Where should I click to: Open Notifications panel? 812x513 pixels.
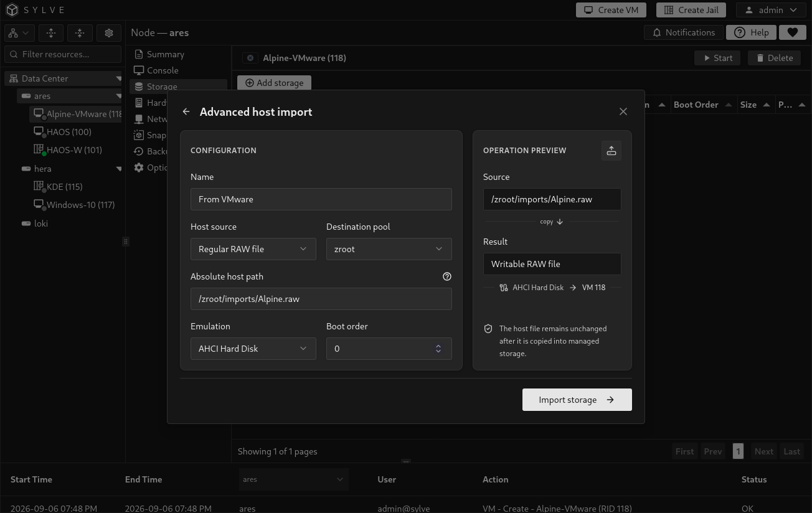pyautogui.click(x=683, y=32)
